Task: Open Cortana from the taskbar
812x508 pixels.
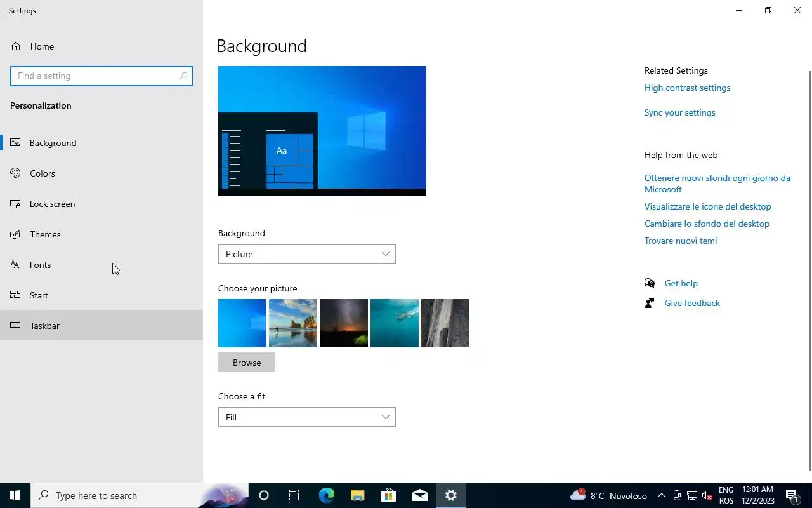Action: click(264, 495)
